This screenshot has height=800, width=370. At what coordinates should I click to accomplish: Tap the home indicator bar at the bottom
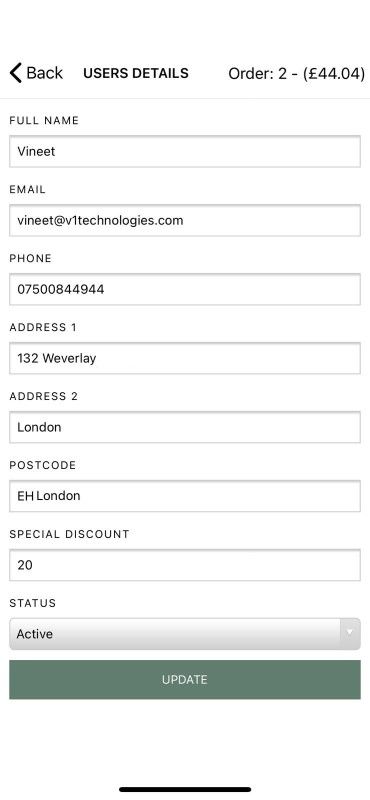click(x=185, y=789)
